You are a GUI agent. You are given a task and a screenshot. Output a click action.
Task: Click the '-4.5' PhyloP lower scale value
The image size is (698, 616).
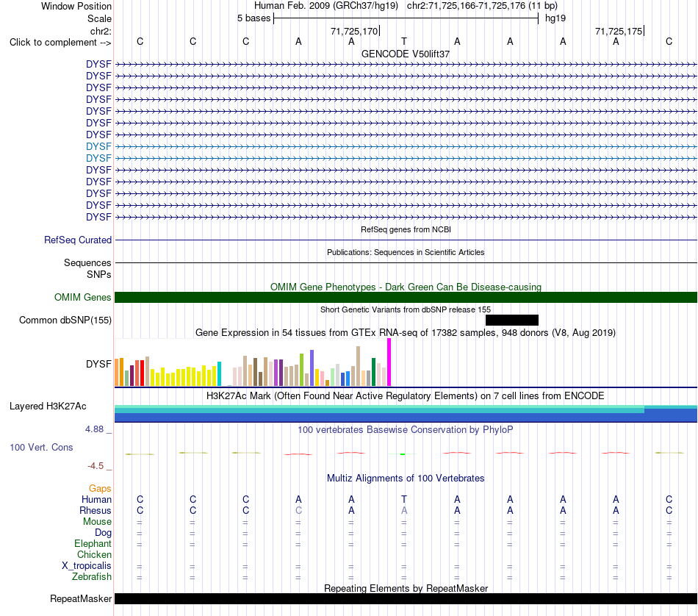96,466
